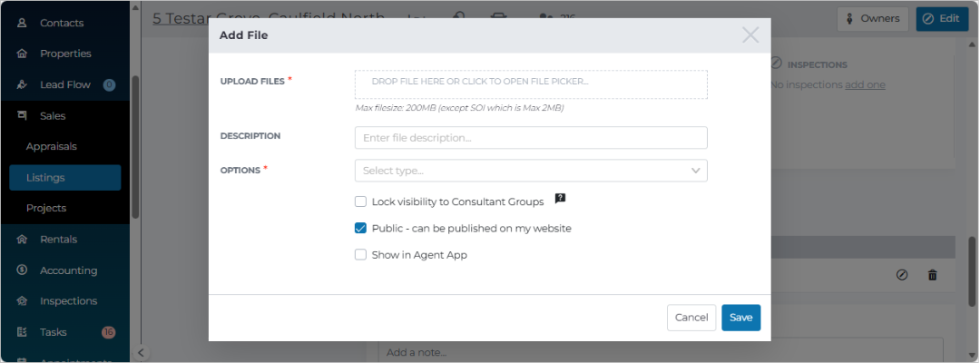Screen dimensions: 980x363
Task: Open the Select type options dropdown
Action: (531, 171)
